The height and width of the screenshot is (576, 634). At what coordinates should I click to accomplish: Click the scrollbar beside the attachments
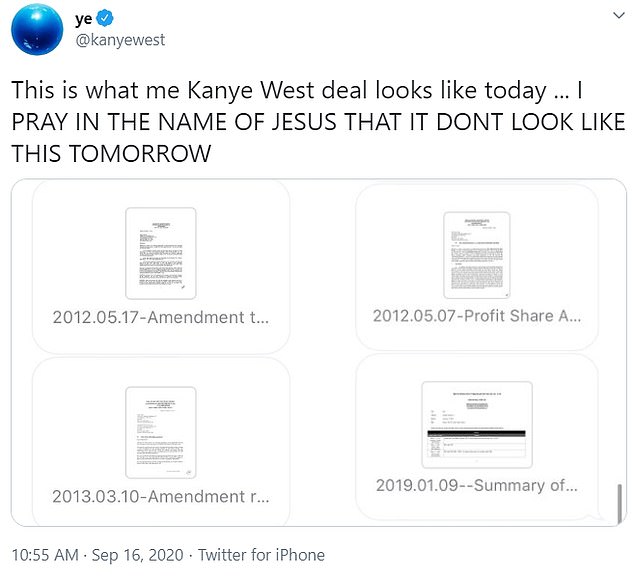tap(619, 503)
